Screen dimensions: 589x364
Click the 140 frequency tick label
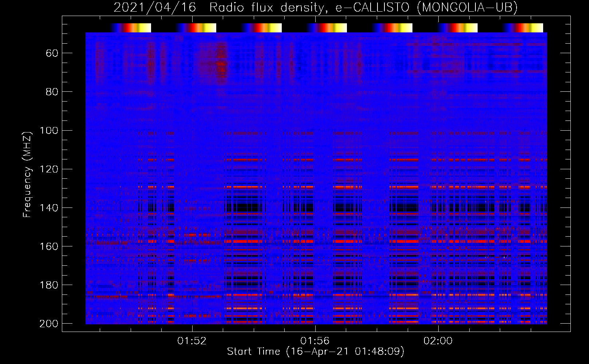pyautogui.click(x=49, y=208)
